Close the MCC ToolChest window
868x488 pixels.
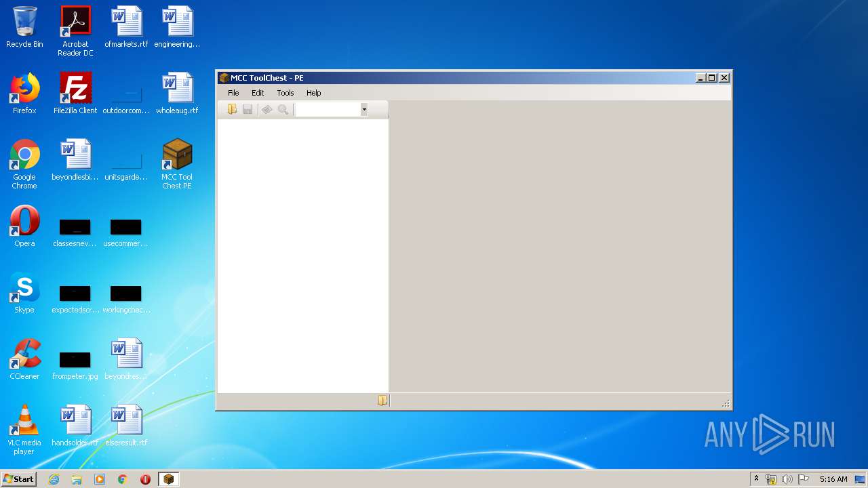[x=724, y=78]
